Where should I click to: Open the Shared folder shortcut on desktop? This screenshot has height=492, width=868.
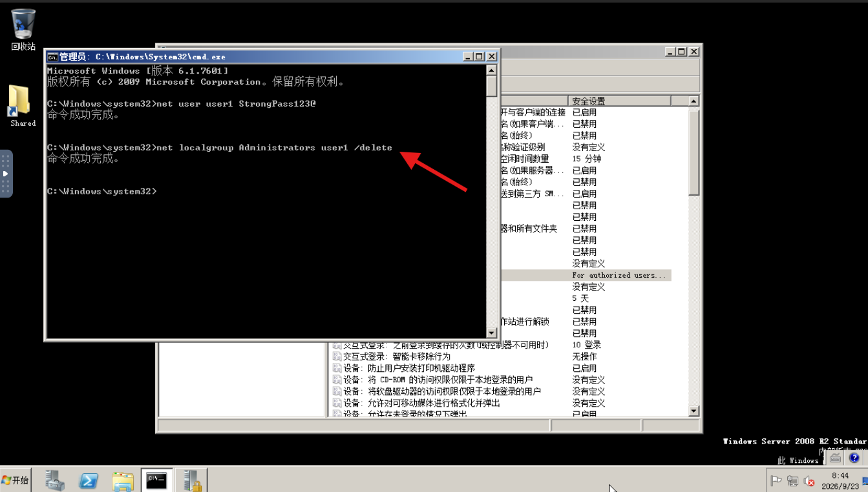23,106
